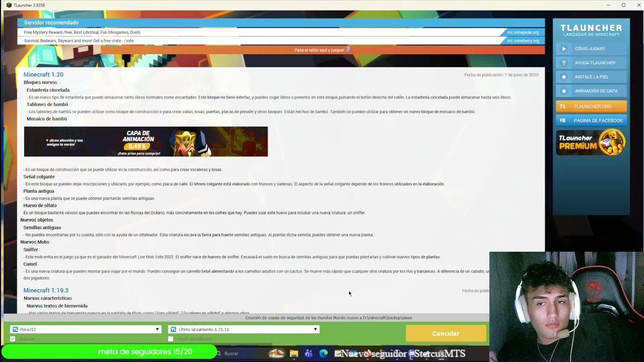Toggle the Cuentas checkbox
Image resolution: width=644 pixels, height=362 pixels.
pyautogui.click(x=13, y=339)
